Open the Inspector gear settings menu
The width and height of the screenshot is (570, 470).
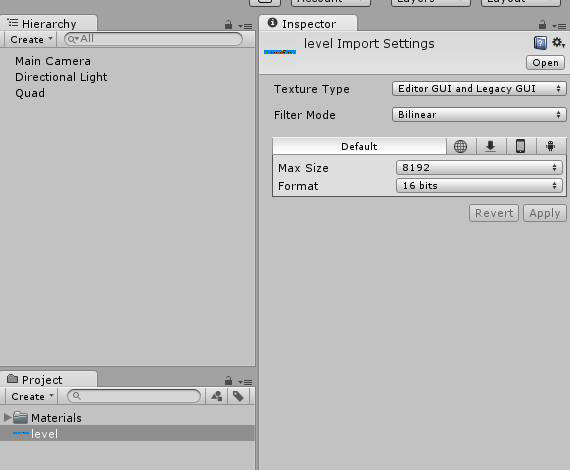pyautogui.click(x=558, y=43)
